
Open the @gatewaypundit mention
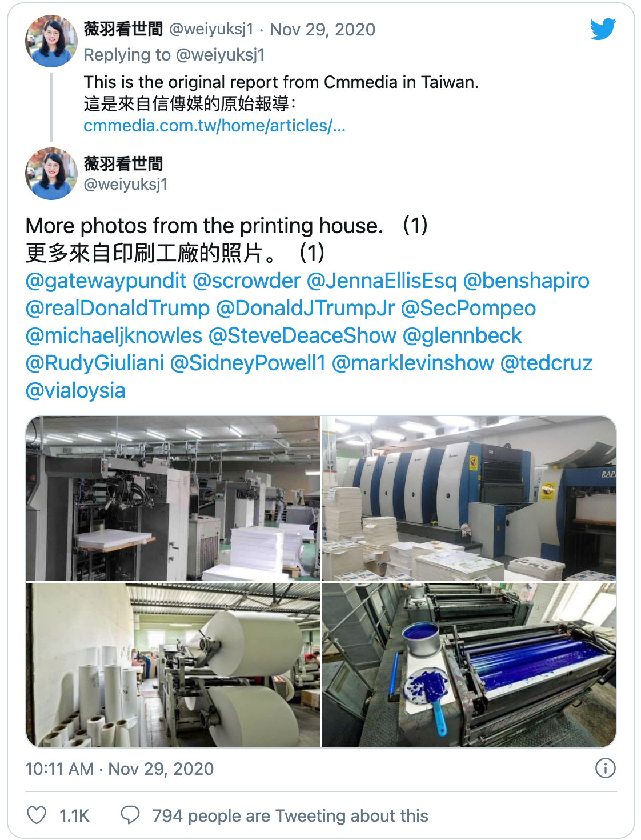coord(106,281)
